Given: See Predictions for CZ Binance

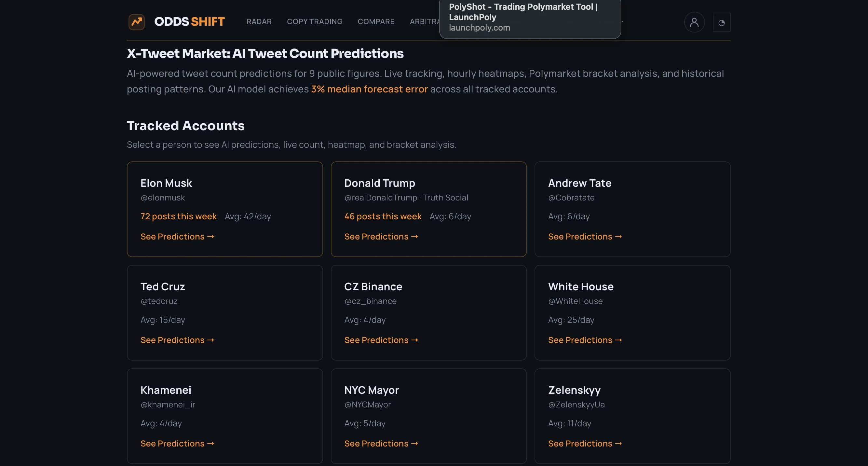Looking at the screenshot, I should 381,340.
